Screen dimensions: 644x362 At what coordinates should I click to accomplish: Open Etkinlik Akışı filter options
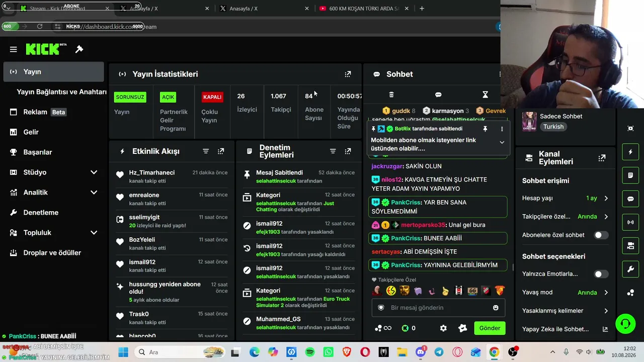(x=206, y=151)
